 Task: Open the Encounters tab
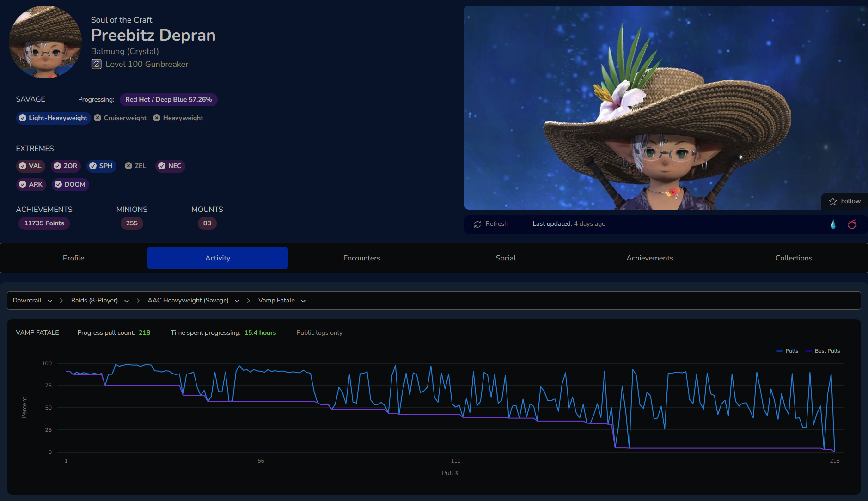[362, 258]
